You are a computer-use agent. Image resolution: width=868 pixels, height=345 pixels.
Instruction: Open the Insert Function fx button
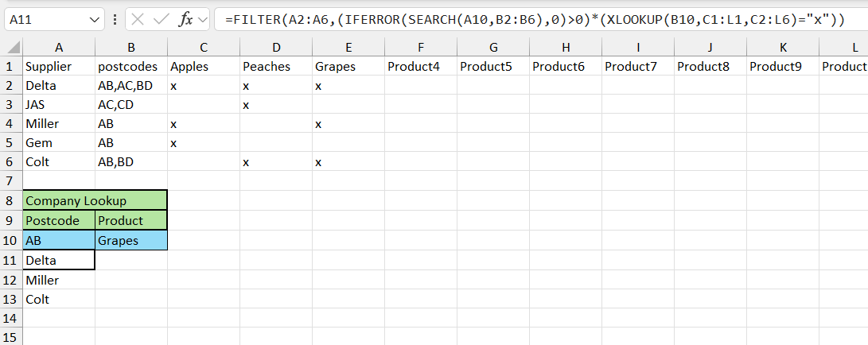[x=185, y=20]
